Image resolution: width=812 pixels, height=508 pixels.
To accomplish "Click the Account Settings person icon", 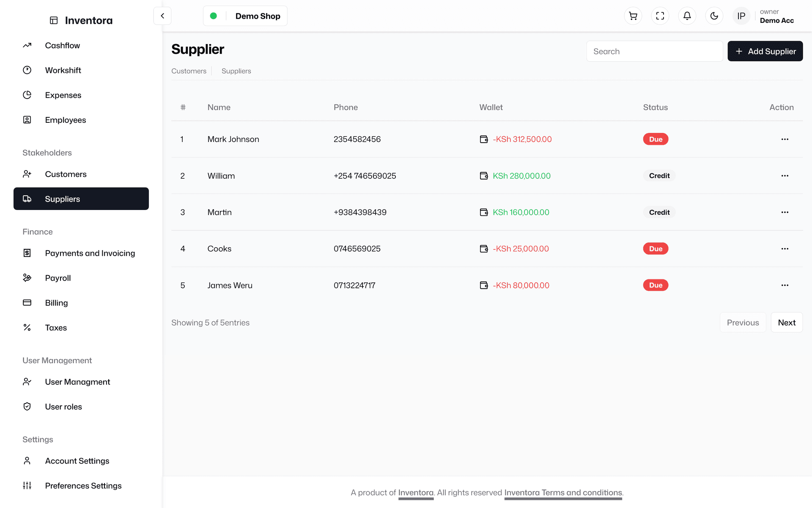I will [27, 461].
